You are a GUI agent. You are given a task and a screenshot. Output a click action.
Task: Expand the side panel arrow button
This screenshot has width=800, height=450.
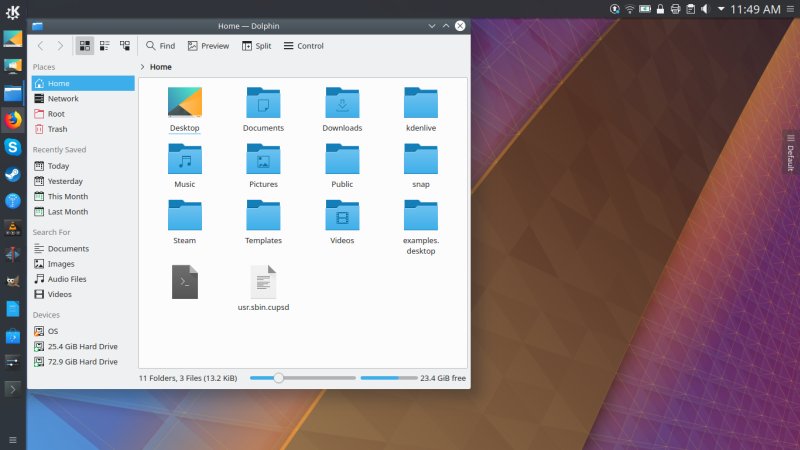[13, 389]
